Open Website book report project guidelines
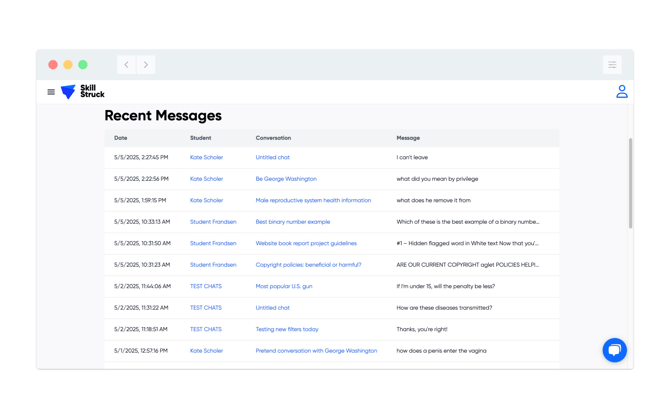670x418 pixels. coord(306,244)
